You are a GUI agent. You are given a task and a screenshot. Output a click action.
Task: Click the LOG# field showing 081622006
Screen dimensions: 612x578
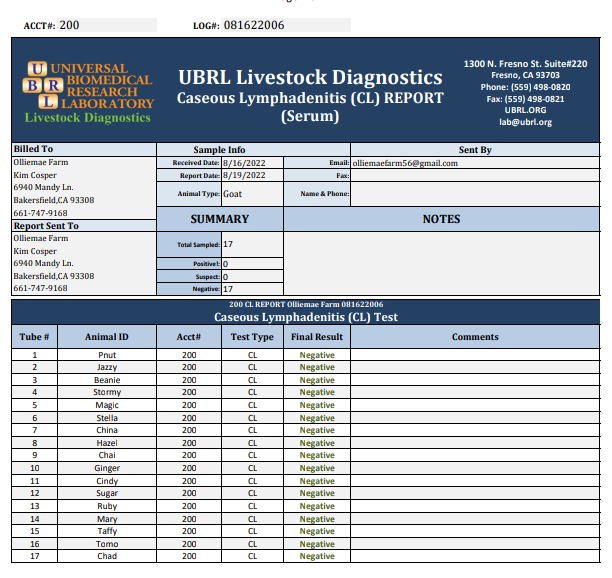286,25
